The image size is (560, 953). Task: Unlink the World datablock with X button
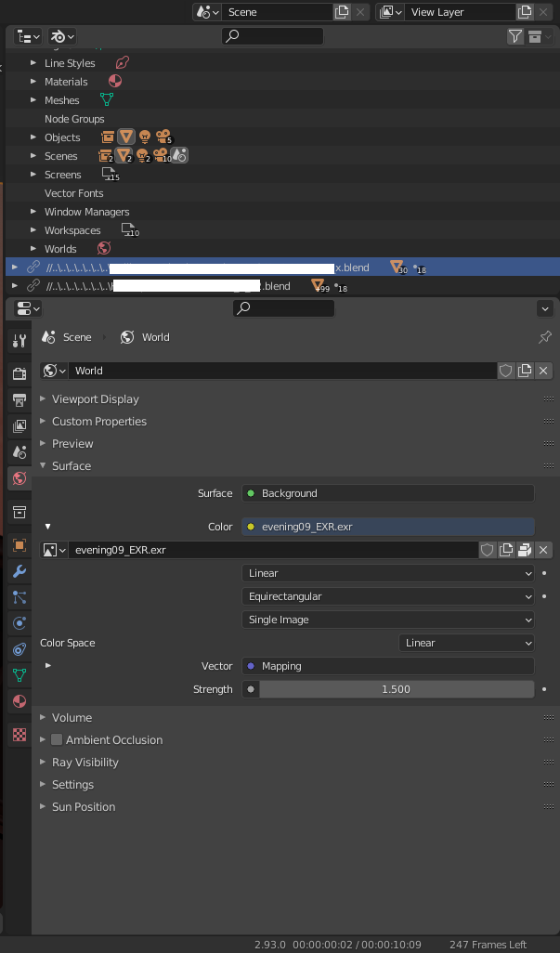pos(543,371)
